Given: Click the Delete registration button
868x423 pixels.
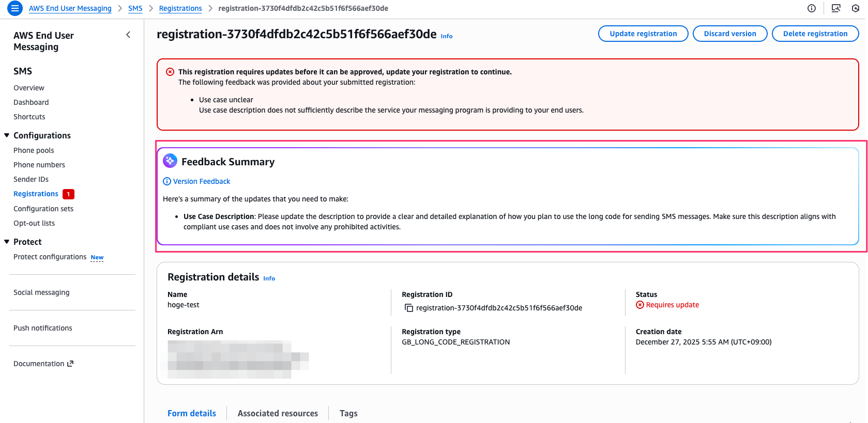Looking at the screenshot, I should (815, 34).
